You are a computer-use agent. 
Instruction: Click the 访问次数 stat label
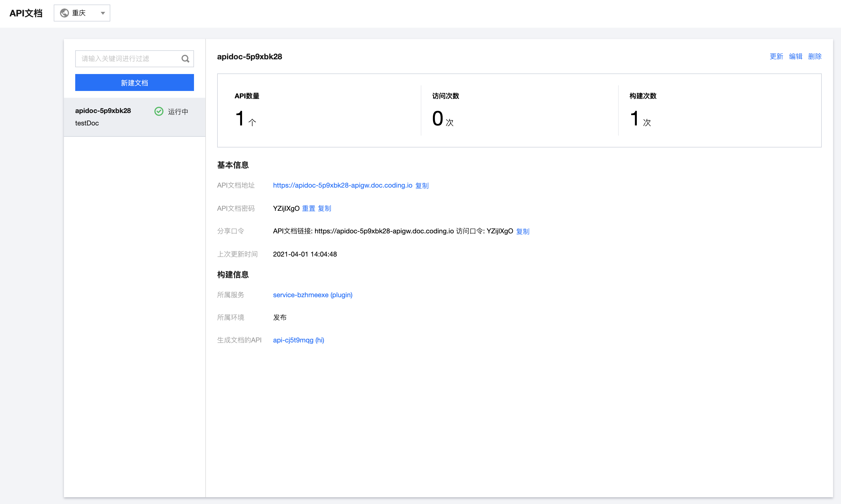pyautogui.click(x=446, y=96)
